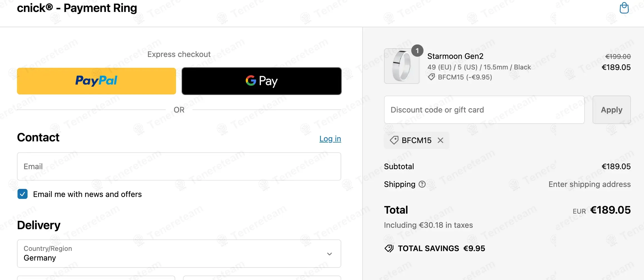Click the Total Savings tag icon
644x280 pixels.
point(389,248)
